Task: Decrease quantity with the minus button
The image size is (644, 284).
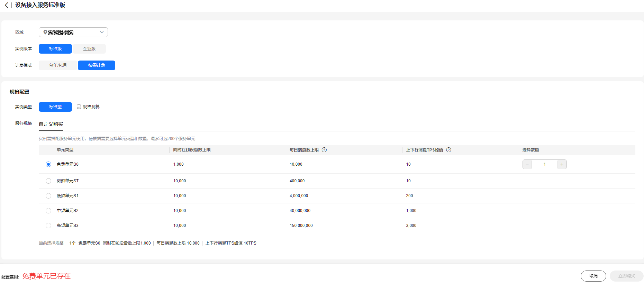Action: pos(527,164)
